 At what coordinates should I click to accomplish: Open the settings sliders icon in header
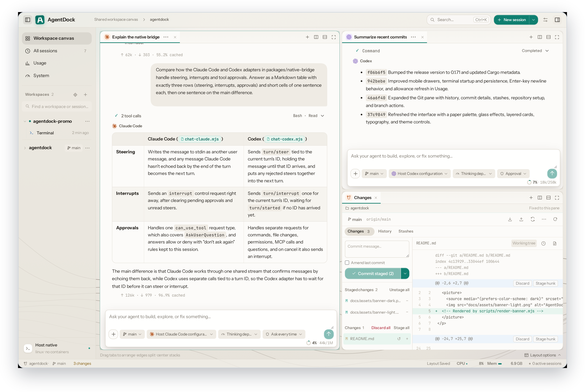pos(545,20)
